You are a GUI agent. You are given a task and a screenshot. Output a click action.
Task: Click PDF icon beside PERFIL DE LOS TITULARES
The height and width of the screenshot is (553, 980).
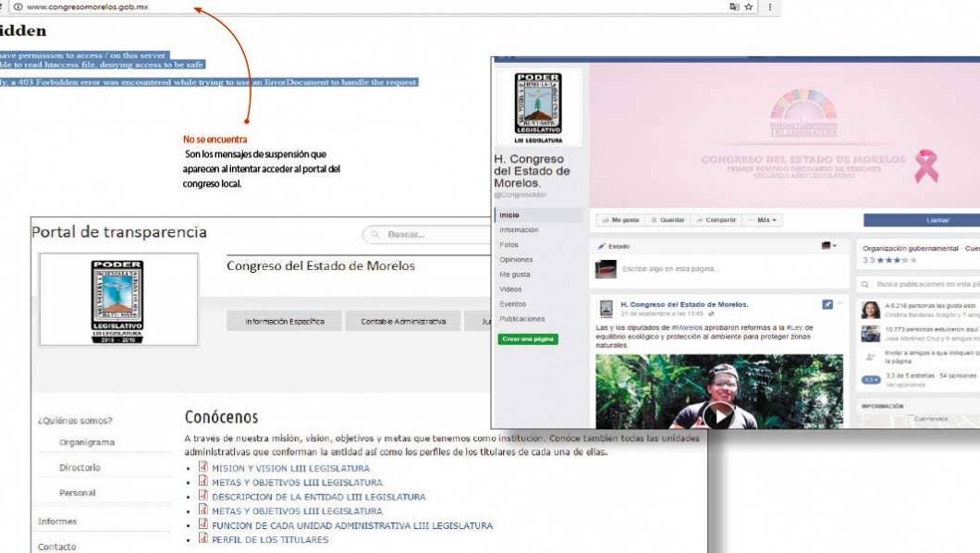pyautogui.click(x=203, y=539)
